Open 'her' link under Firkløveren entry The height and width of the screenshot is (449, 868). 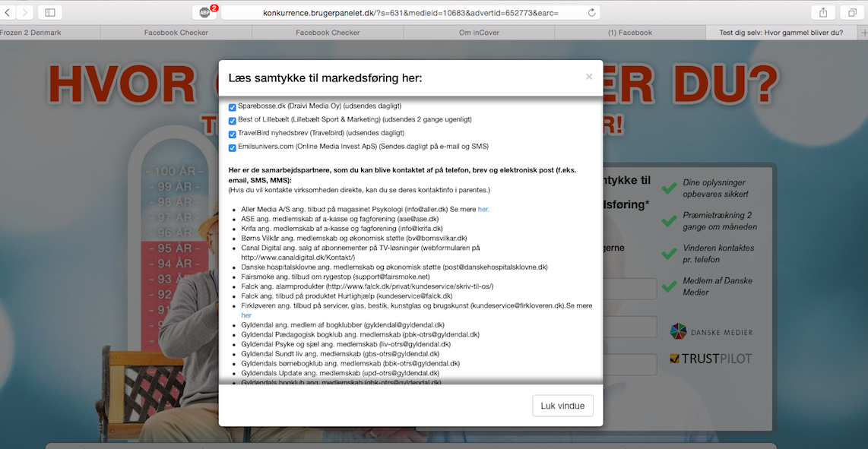pos(246,315)
